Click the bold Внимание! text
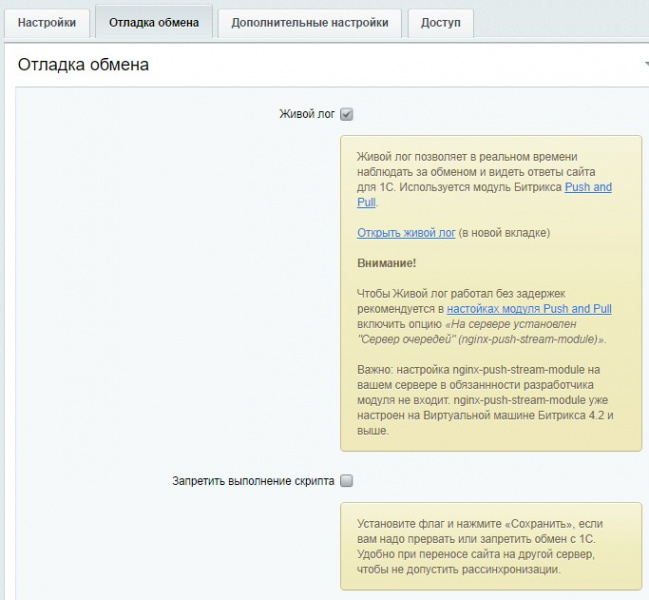The height and width of the screenshot is (600, 649). point(387,263)
